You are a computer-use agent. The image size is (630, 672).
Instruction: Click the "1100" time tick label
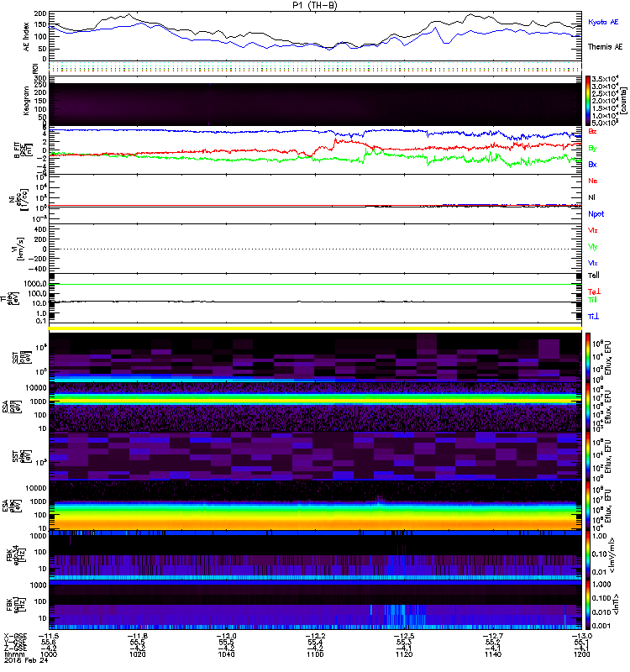click(x=315, y=654)
